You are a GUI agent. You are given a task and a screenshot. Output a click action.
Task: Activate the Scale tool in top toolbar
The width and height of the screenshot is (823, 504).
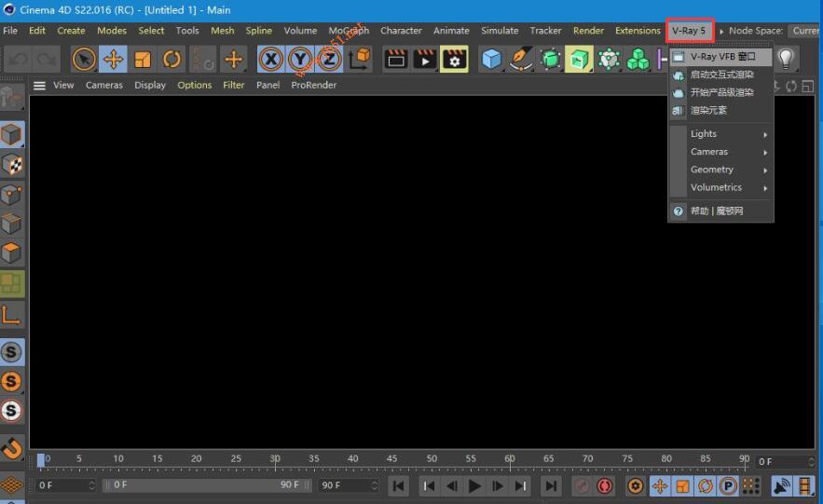(143, 60)
